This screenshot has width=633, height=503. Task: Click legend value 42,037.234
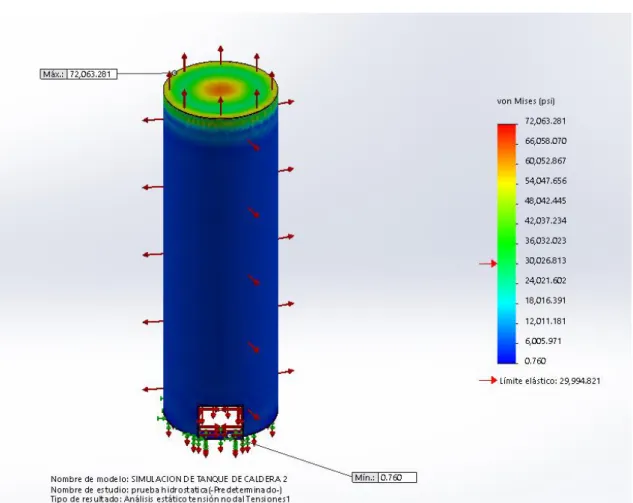(x=545, y=221)
